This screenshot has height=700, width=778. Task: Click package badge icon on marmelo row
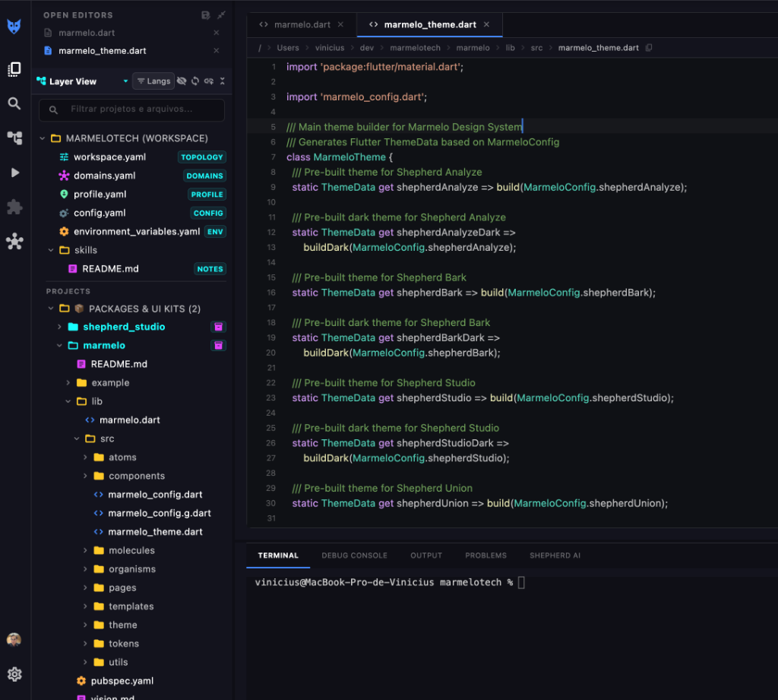[218, 346]
